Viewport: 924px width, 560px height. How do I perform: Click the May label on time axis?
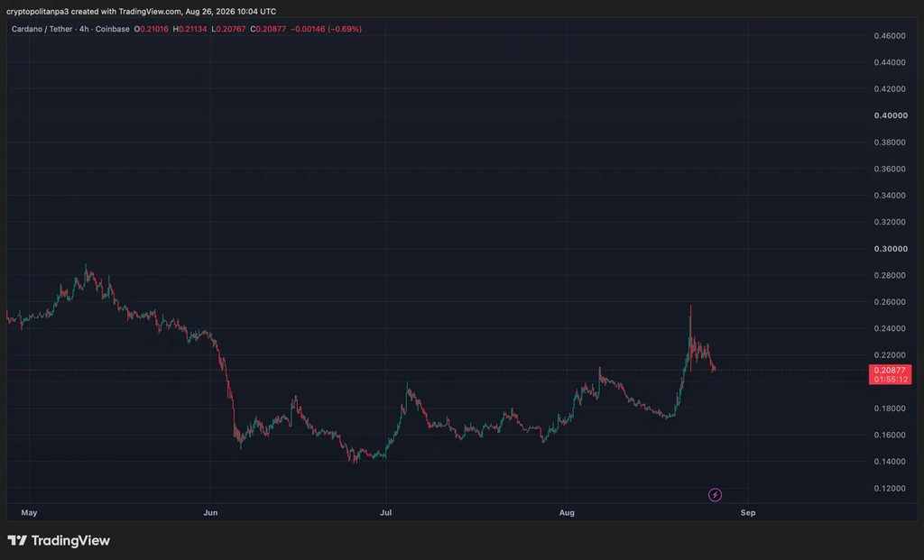(x=29, y=513)
